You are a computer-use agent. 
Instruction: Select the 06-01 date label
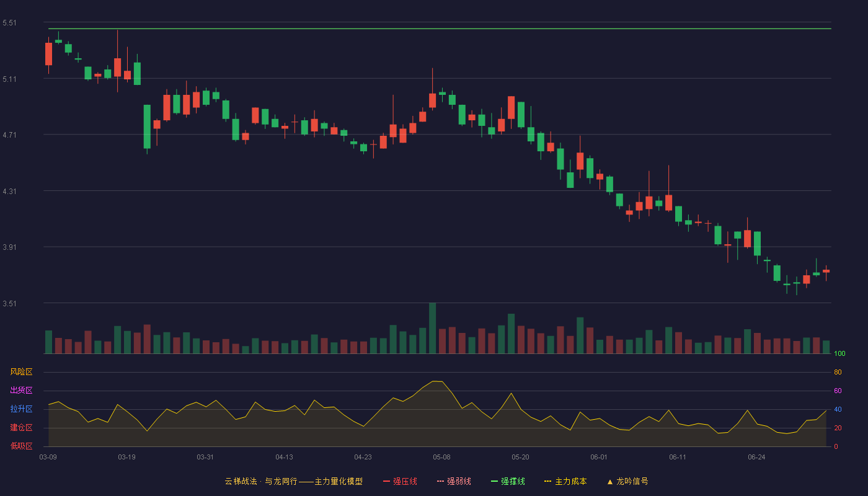click(x=599, y=457)
